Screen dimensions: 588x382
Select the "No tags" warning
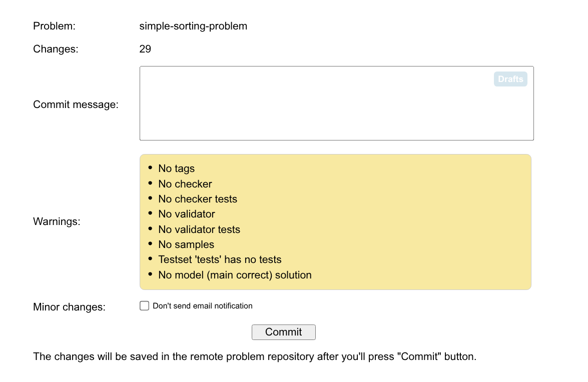(x=176, y=168)
